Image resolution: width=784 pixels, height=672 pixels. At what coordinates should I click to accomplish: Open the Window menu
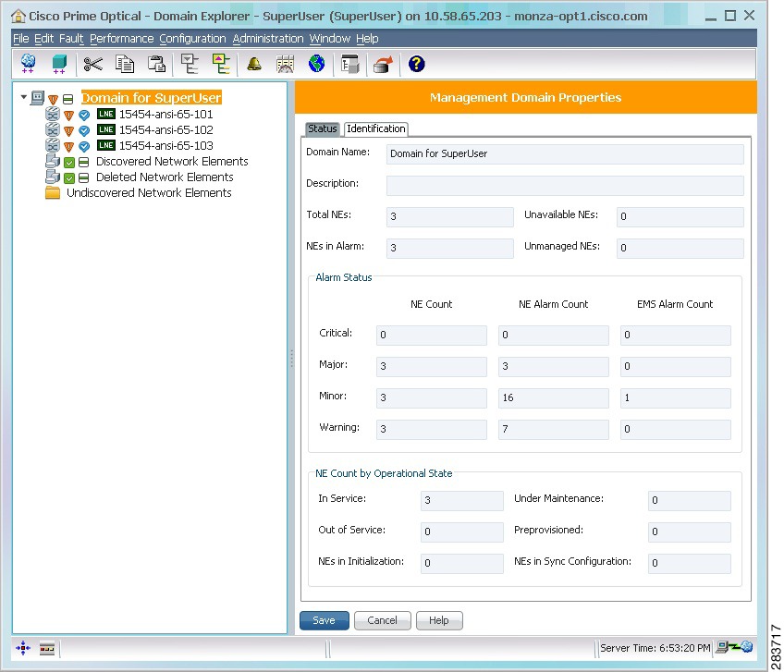coord(330,39)
